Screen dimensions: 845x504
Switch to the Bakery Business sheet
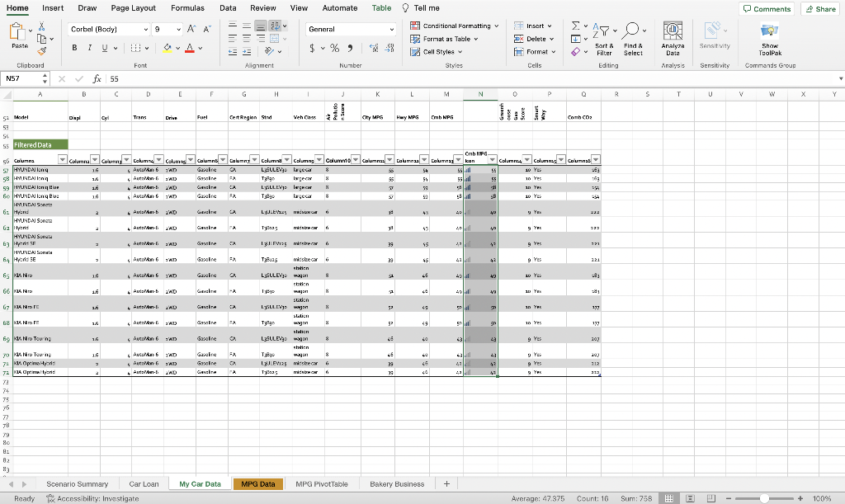[397, 484]
